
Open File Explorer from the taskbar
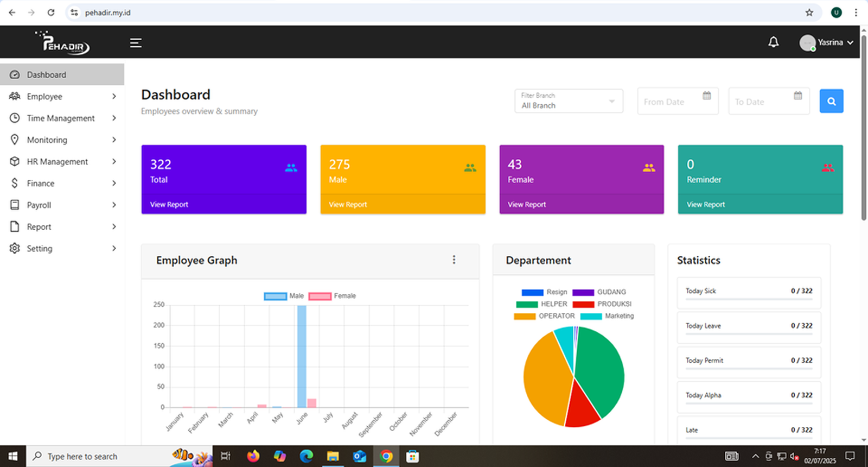(333, 456)
